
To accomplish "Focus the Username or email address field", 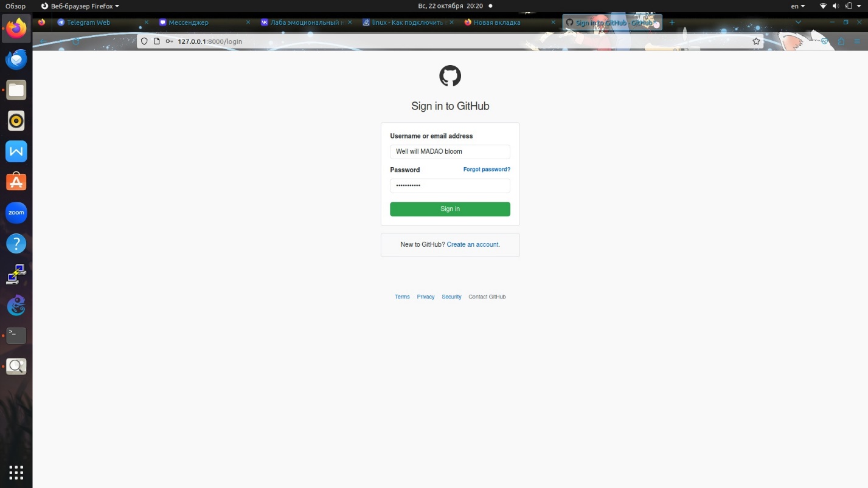I will [450, 151].
